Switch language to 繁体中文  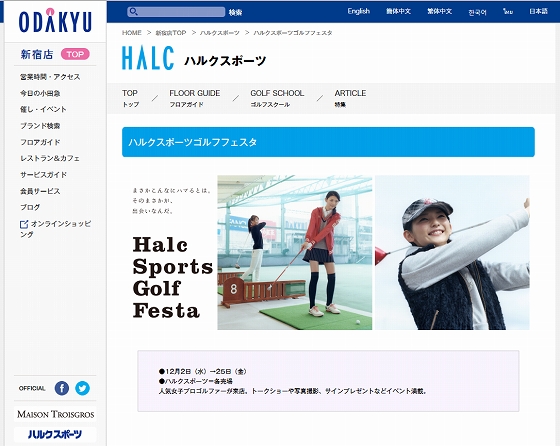click(x=440, y=11)
